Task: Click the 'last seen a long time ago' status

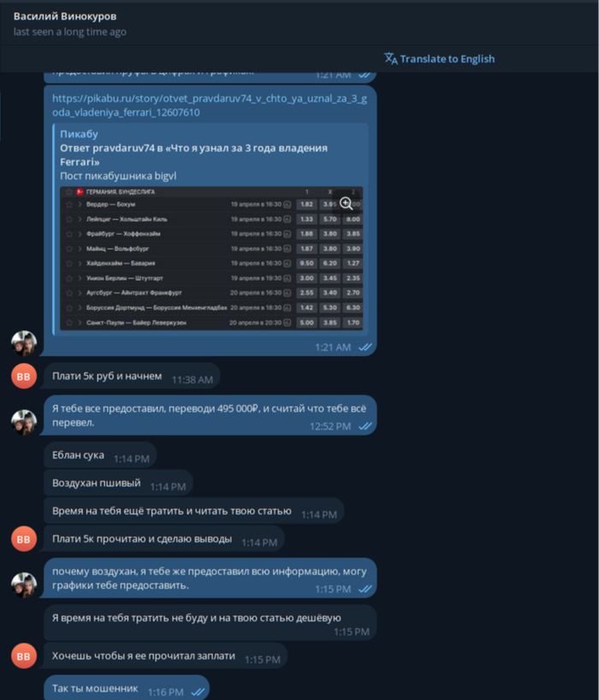Action: point(69,33)
